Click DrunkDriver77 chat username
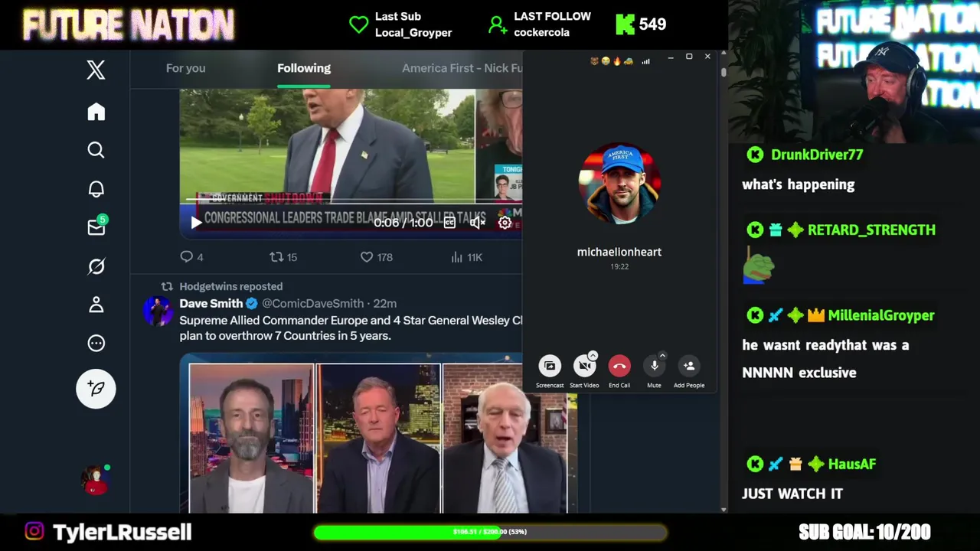 tap(817, 155)
